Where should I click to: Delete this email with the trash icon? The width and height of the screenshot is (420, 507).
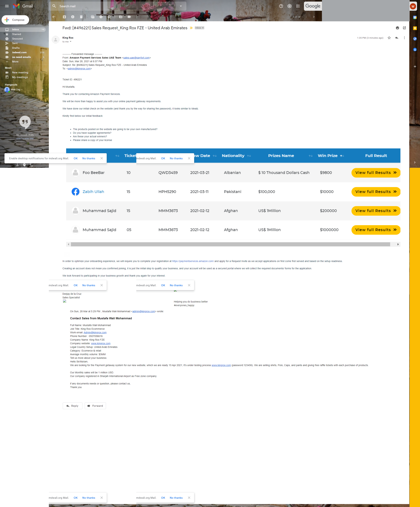[x=81, y=17]
